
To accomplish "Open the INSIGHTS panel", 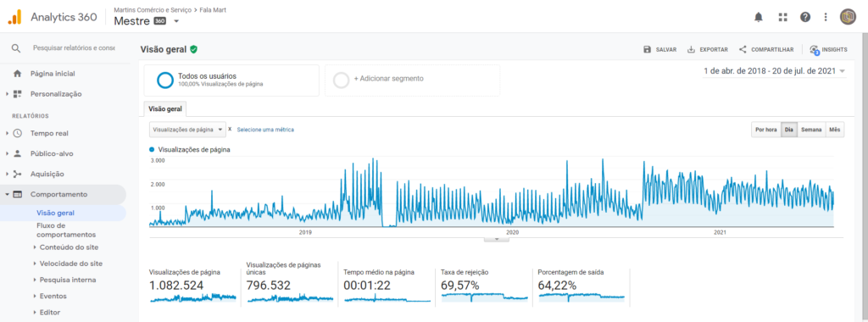I will click(828, 50).
